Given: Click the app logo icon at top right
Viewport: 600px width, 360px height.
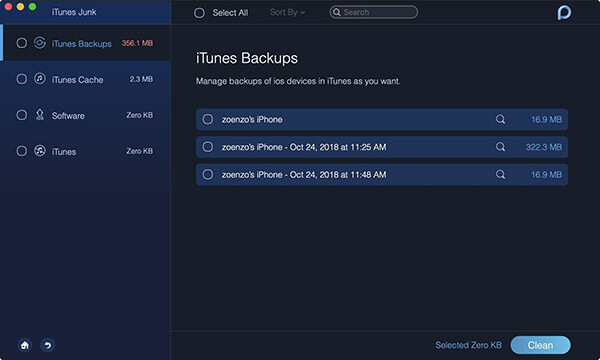Looking at the screenshot, I should [564, 12].
